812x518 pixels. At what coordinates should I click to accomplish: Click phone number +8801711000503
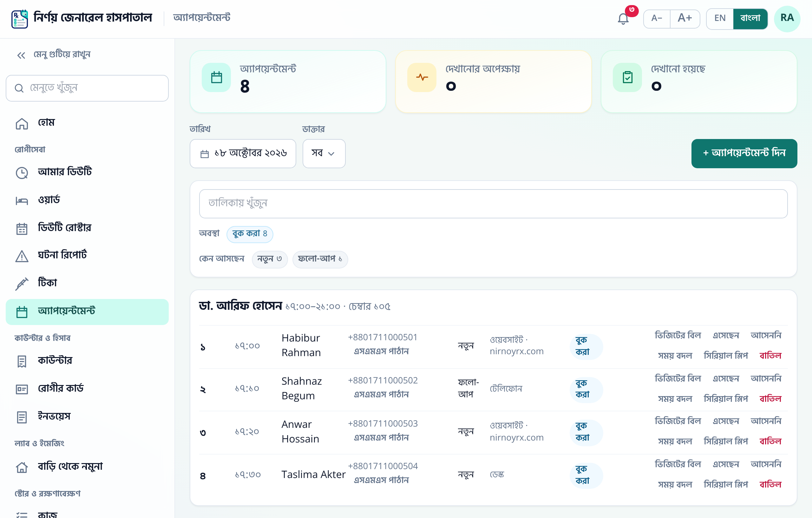coord(383,423)
